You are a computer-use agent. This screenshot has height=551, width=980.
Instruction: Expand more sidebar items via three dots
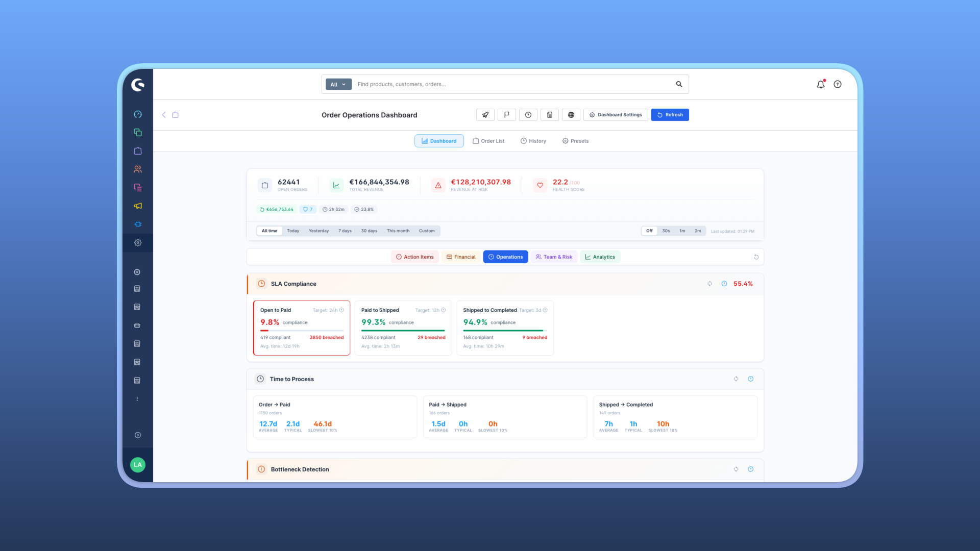click(x=137, y=399)
